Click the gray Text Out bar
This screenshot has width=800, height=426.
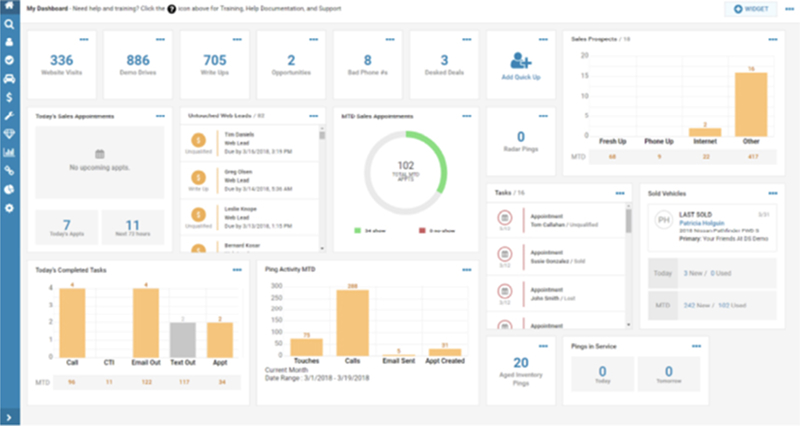(183, 340)
